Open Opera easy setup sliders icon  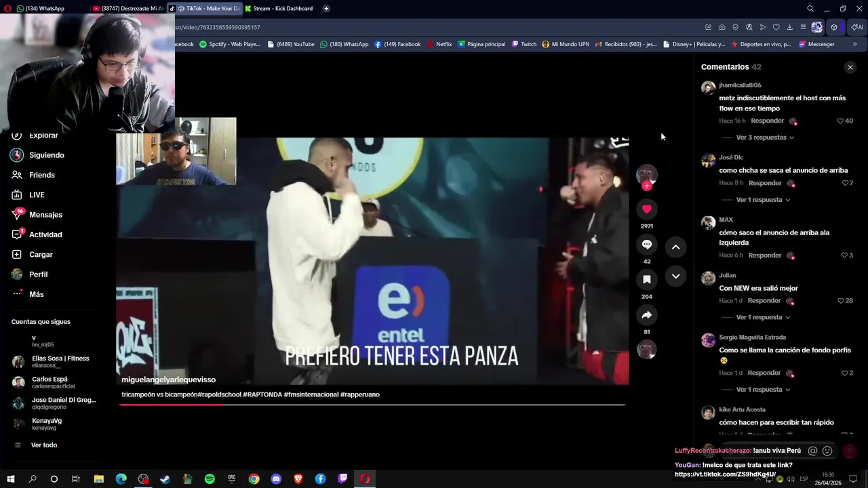pos(803,27)
